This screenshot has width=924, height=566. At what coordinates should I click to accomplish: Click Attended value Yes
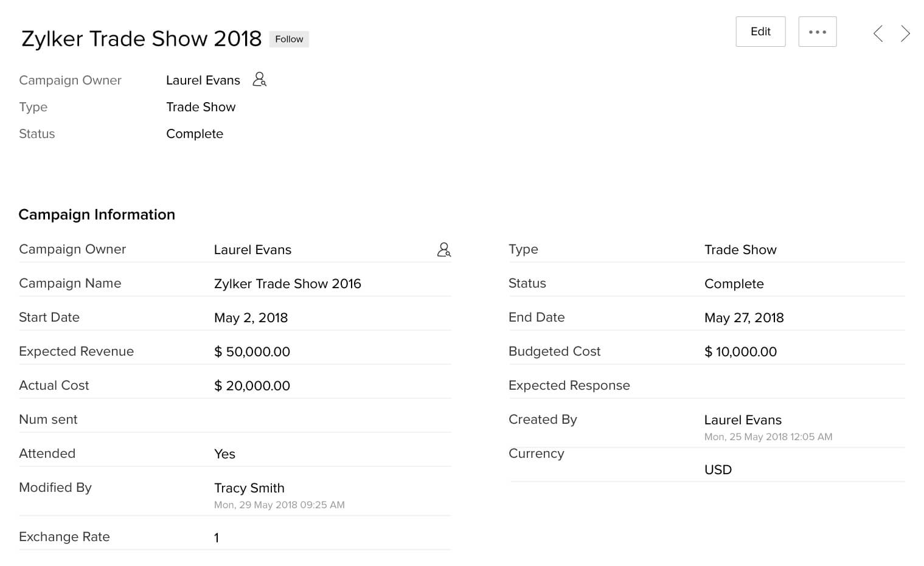pyautogui.click(x=224, y=454)
